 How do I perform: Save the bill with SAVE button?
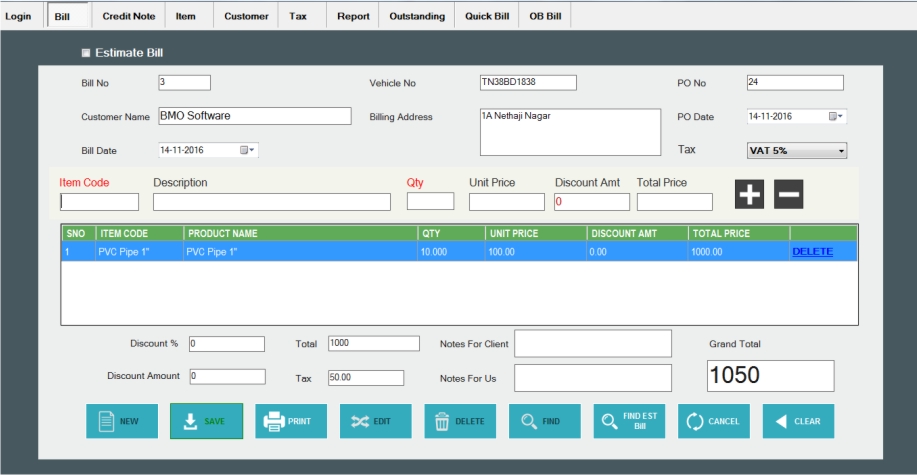(x=206, y=421)
